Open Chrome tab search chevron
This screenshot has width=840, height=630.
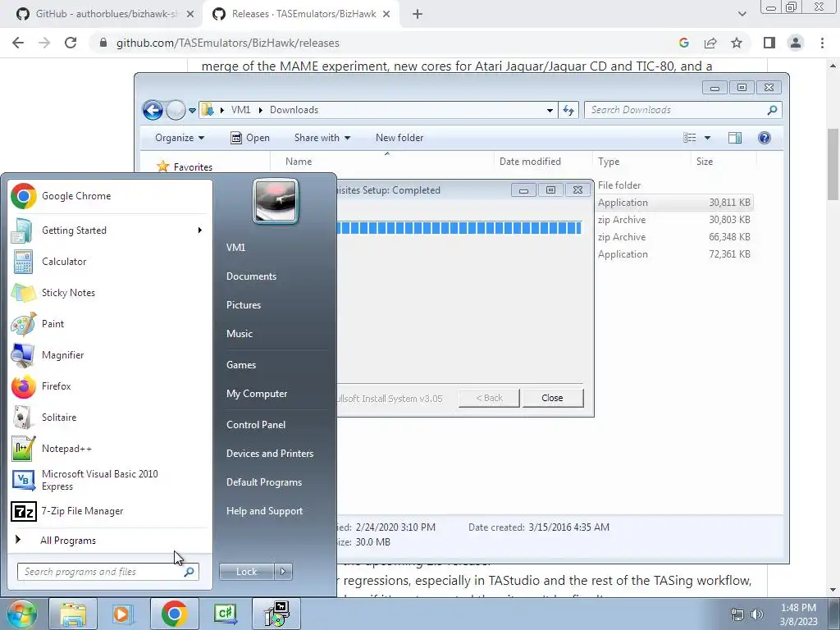(x=742, y=14)
